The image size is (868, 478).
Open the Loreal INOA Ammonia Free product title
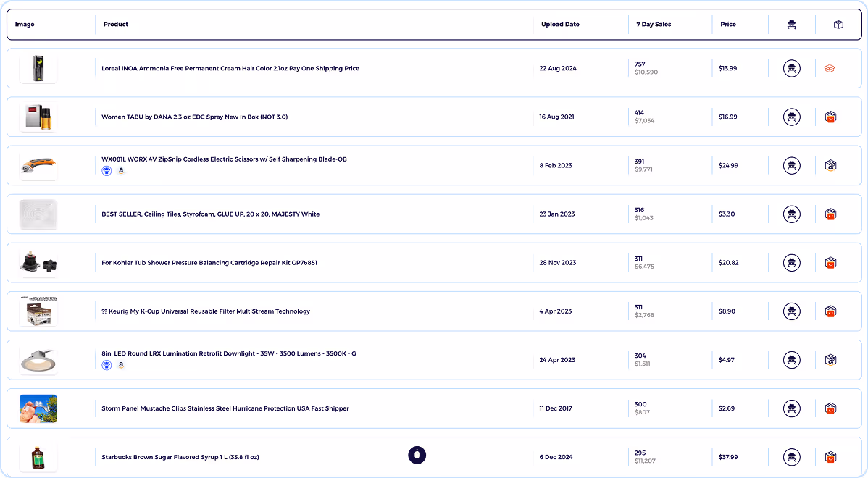pyautogui.click(x=230, y=69)
